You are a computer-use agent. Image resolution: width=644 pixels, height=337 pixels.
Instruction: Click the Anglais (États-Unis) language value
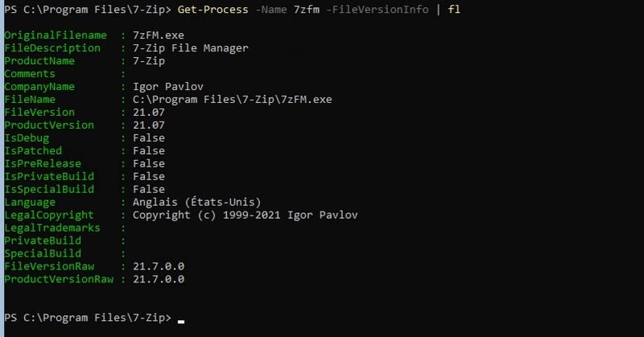click(x=197, y=203)
